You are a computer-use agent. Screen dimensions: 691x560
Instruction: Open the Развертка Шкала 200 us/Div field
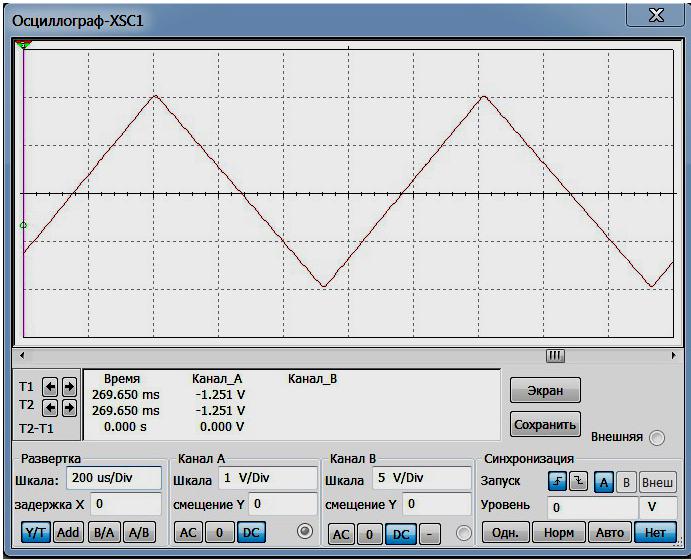tap(114, 478)
